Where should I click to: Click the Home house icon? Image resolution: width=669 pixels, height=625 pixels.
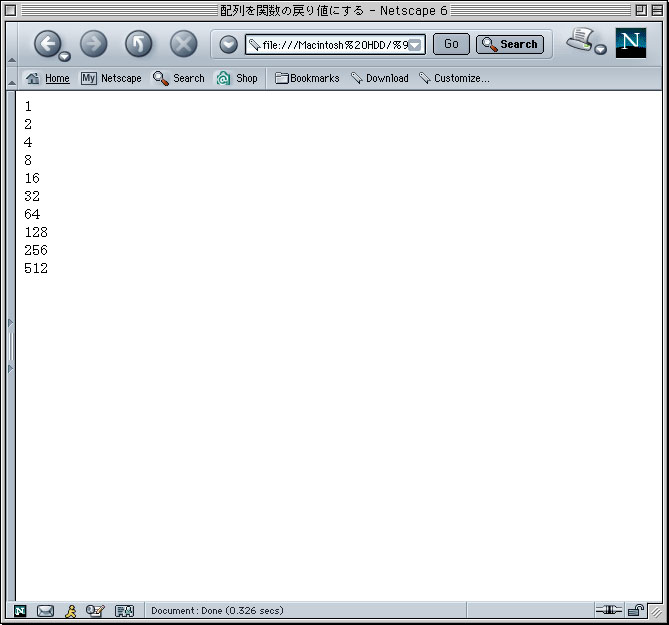pos(32,78)
